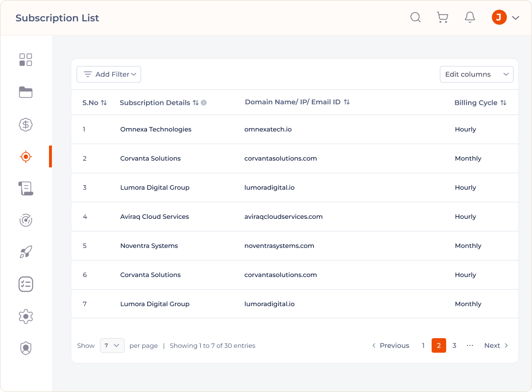The height and width of the screenshot is (392, 532).
Task: Click Corvanta Solutions in row 6
Action: click(x=150, y=275)
